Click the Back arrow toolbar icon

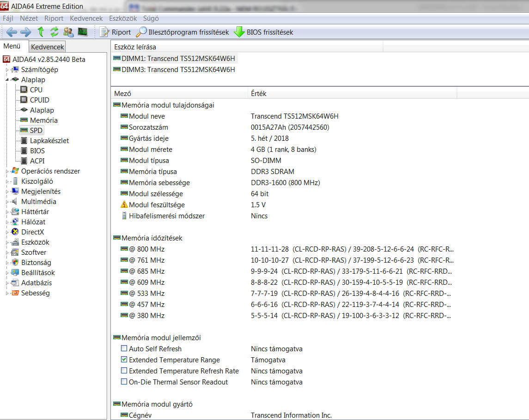(12, 32)
